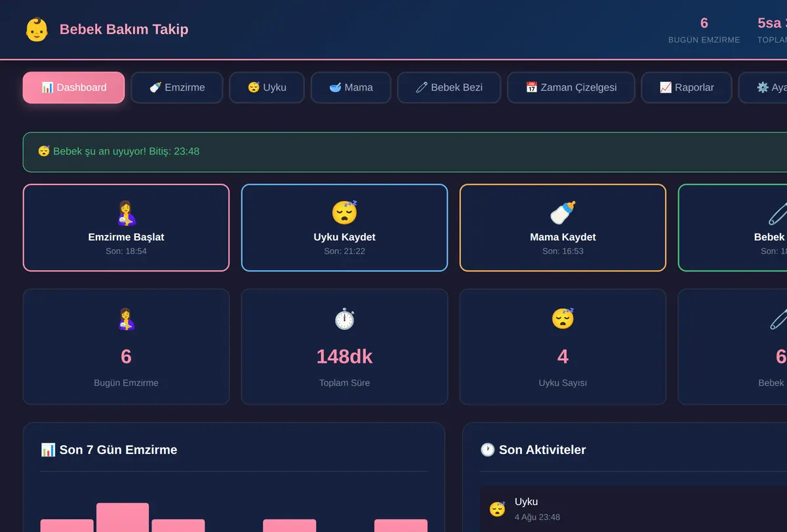Click the 'Son: 21:22' text
This screenshot has height=532, width=787.
[x=344, y=251]
